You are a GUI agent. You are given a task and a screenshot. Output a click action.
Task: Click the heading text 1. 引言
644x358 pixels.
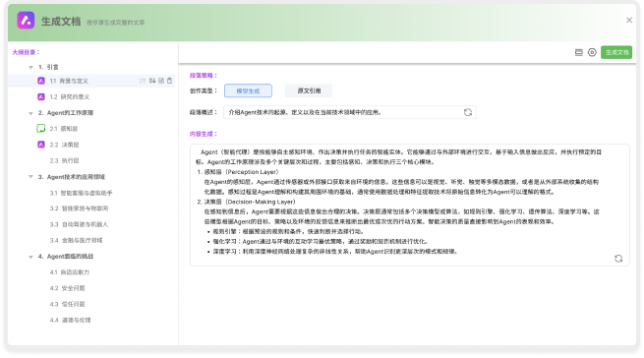pyautogui.click(x=48, y=67)
